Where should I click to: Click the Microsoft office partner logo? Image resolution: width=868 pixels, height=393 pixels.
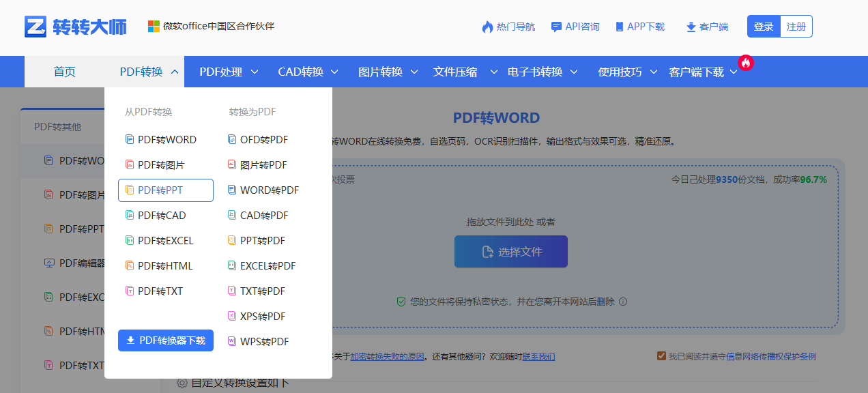154,27
